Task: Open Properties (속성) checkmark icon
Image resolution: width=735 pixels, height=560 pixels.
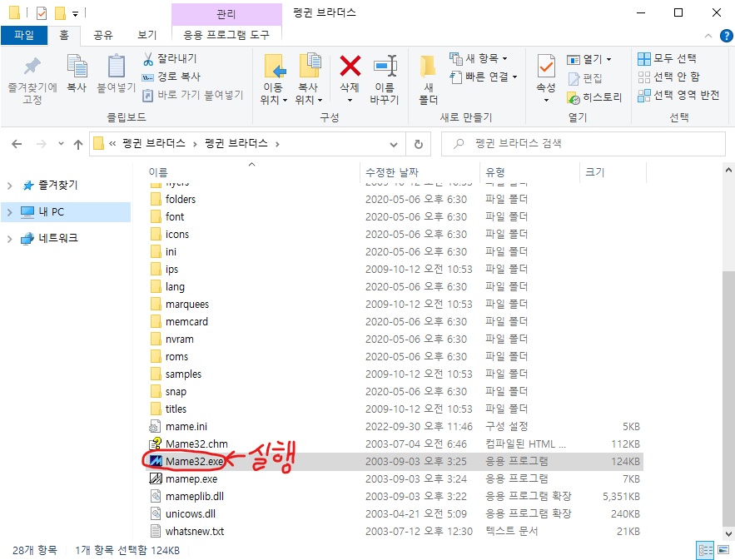Action: click(545, 66)
